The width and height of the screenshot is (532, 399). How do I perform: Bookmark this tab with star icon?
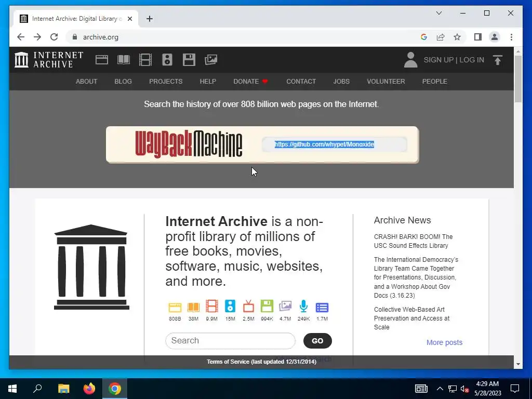457,37
